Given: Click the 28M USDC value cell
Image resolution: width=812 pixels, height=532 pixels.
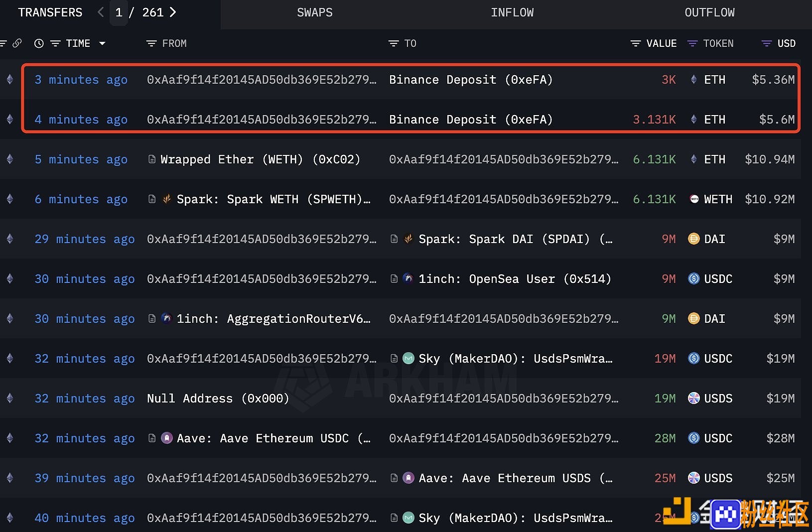Looking at the screenshot, I should pyautogui.click(x=665, y=438).
